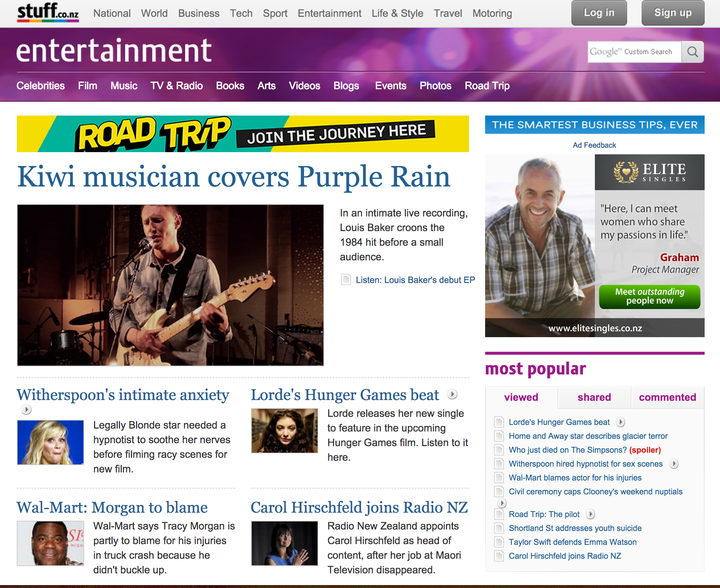Open Kiwi musician covers Purple Rain headline
This screenshot has height=588, width=720.
pyautogui.click(x=234, y=177)
